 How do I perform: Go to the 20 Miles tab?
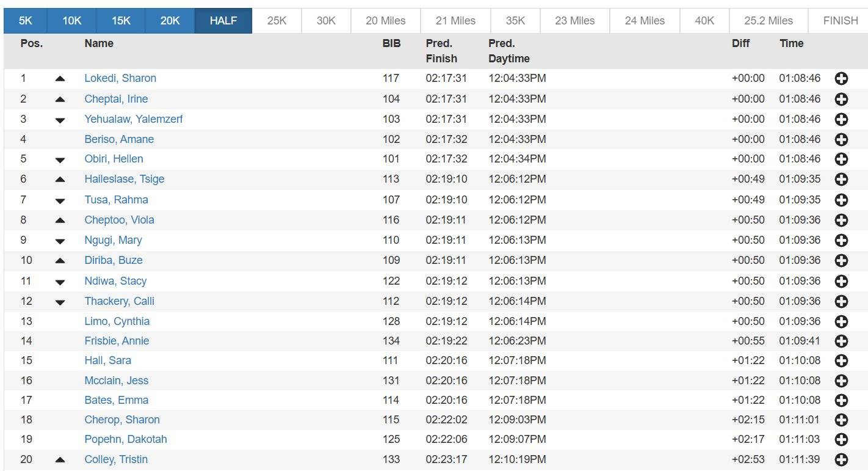coord(385,21)
